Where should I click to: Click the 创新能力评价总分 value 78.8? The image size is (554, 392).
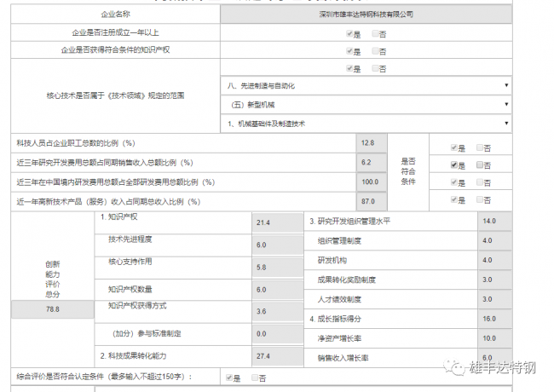click(53, 309)
